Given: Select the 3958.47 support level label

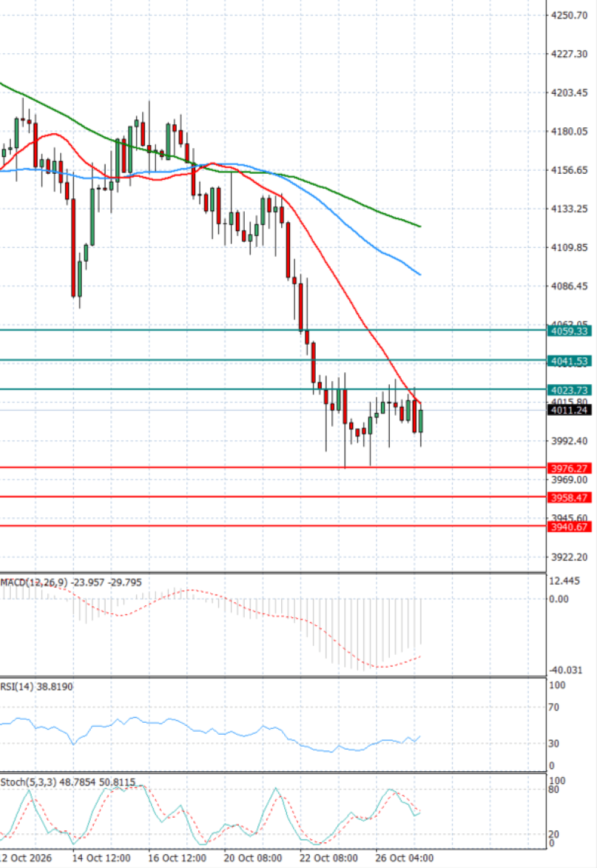Looking at the screenshot, I should click(x=570, y=498).
